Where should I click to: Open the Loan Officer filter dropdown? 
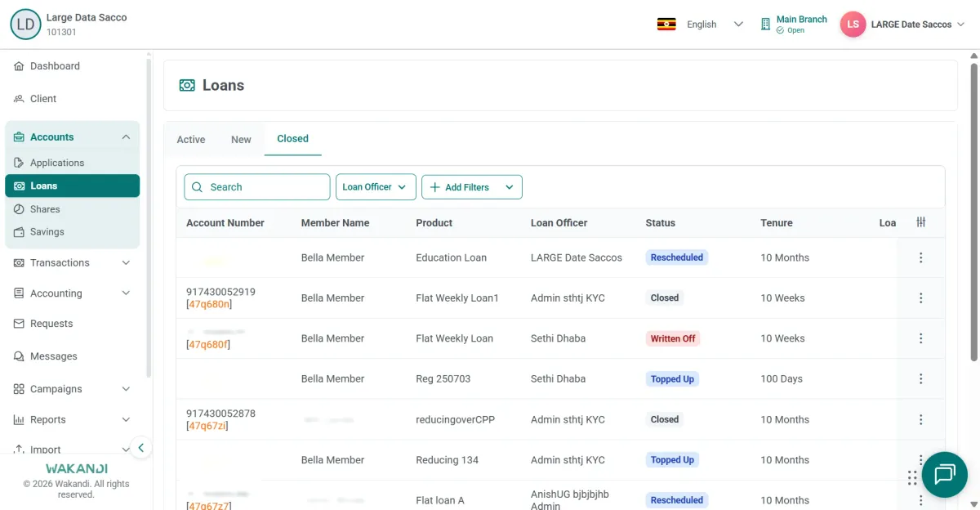(376, 187)
